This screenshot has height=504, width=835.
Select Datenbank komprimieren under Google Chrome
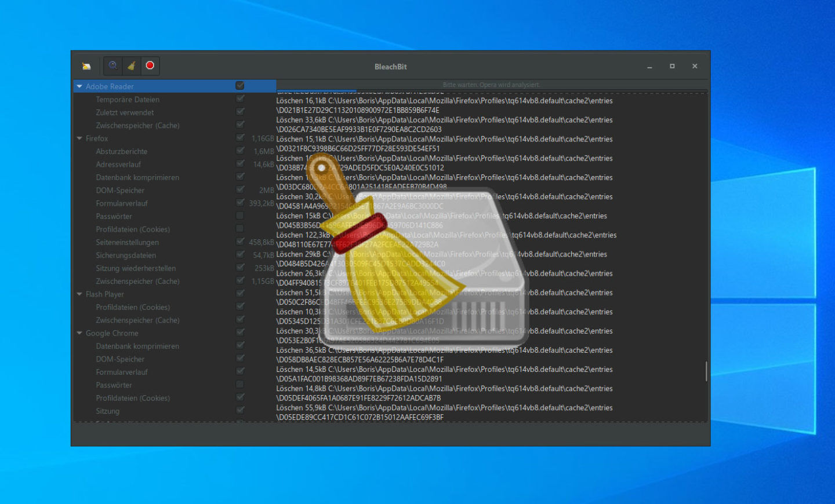coord(137,346)
